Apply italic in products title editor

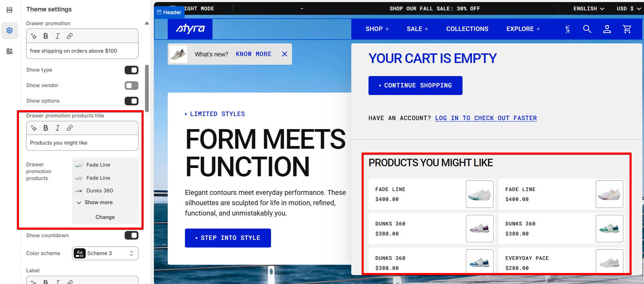(x=58, y=128)
